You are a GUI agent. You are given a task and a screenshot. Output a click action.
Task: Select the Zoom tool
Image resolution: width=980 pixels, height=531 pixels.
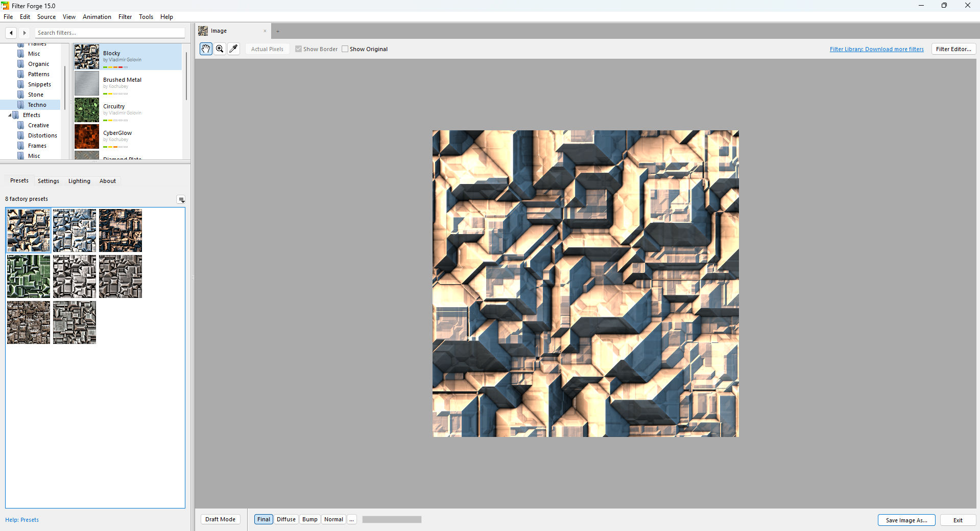click(219, 49)
